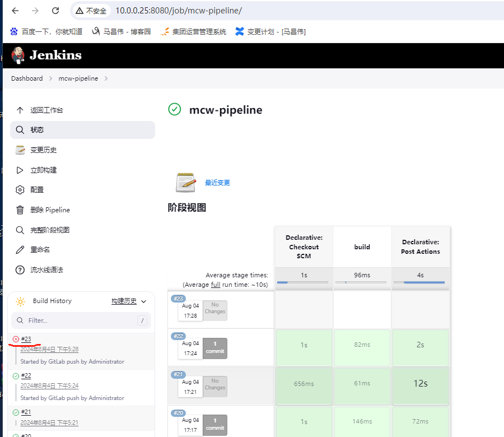Viewport: 504px width, 437px height.
Task: Click the sun weather icon in Build History
Action: tap(20, 301)
